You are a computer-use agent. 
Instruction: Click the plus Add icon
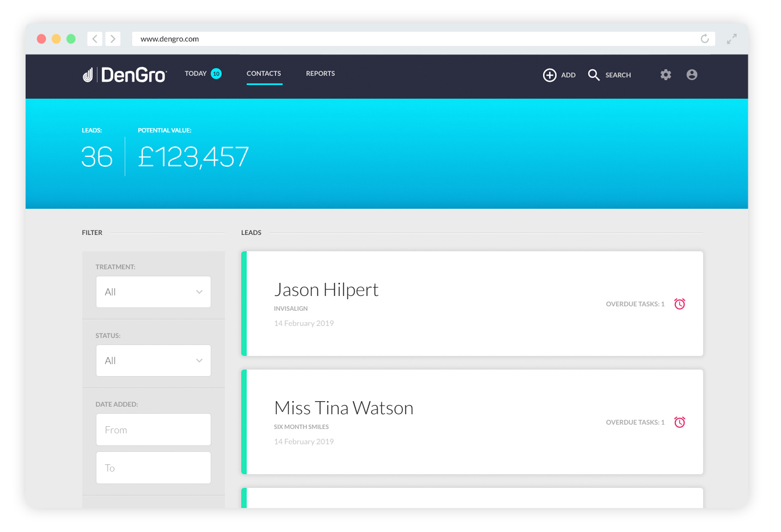point(549,75)
